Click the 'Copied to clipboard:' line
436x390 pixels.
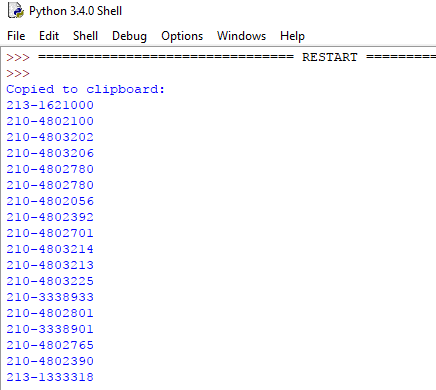point(85,89)
